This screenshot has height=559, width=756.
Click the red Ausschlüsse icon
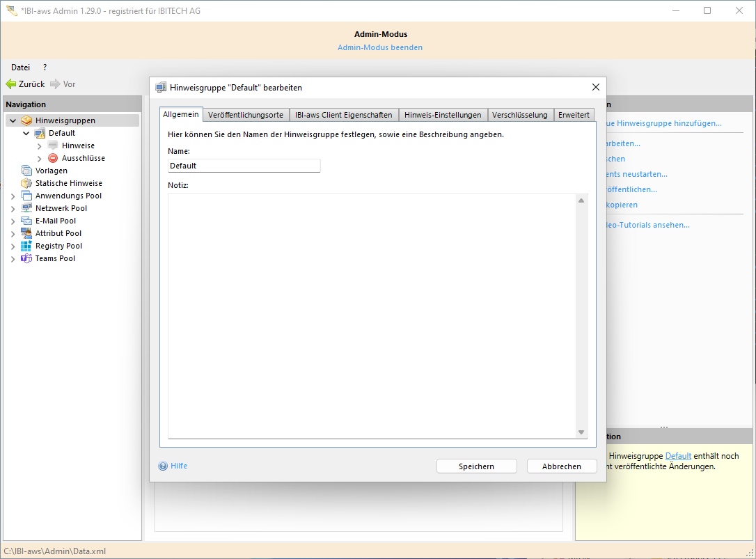[53, 158]
